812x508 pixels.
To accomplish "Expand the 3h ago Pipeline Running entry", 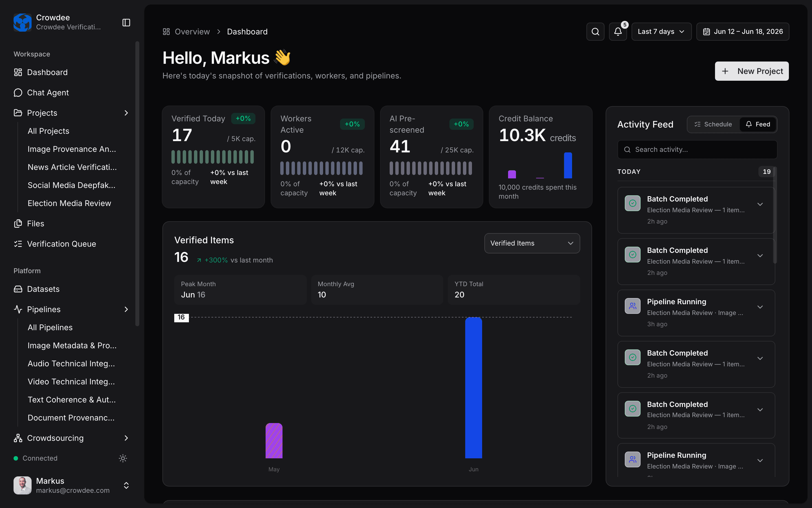I will pos(760,307).
